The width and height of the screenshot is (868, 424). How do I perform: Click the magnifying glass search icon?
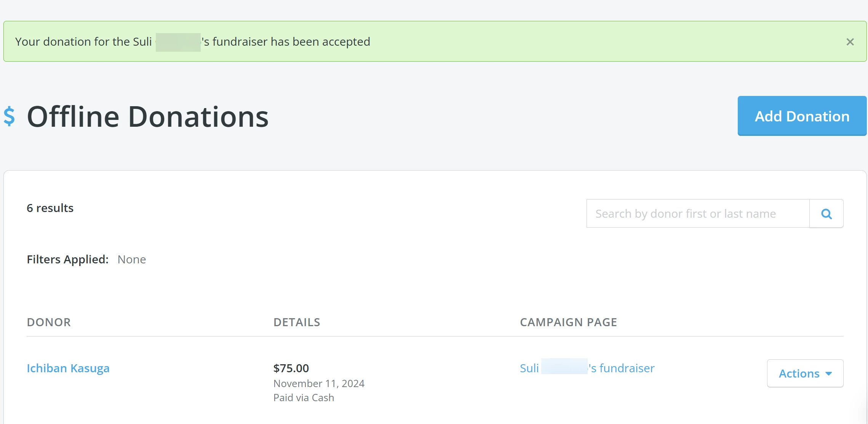826,213
